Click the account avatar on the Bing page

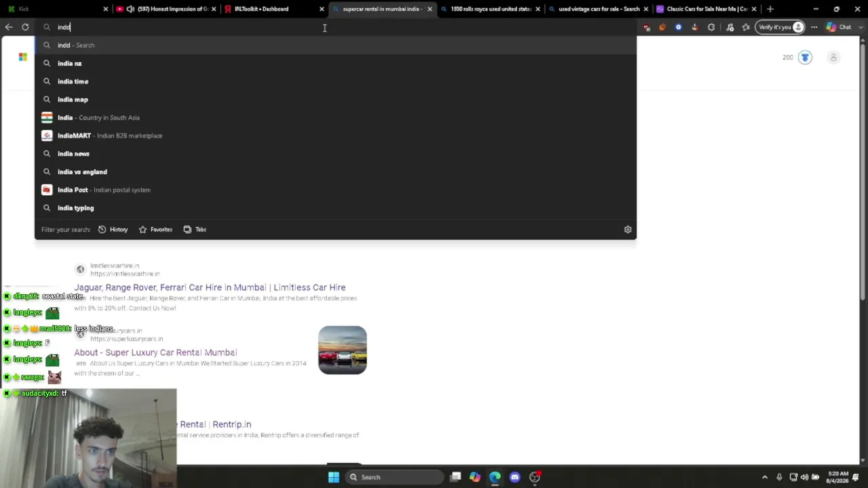833,58
